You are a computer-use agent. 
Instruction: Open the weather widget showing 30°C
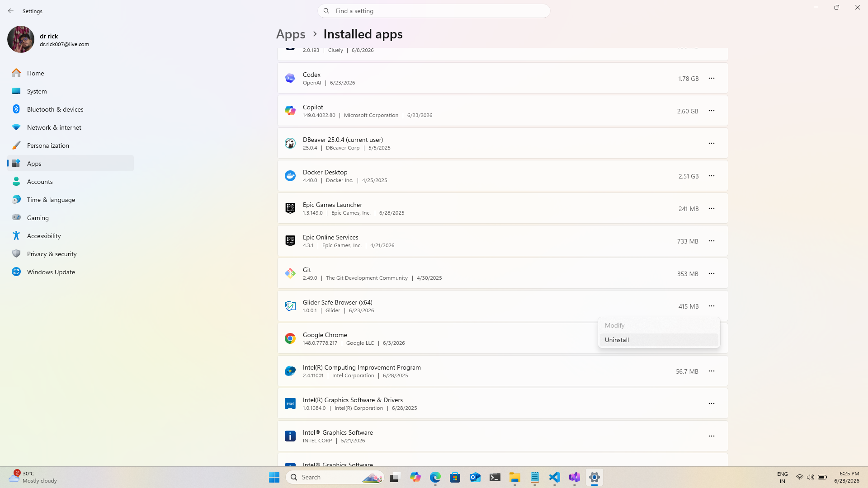[33, 477]
